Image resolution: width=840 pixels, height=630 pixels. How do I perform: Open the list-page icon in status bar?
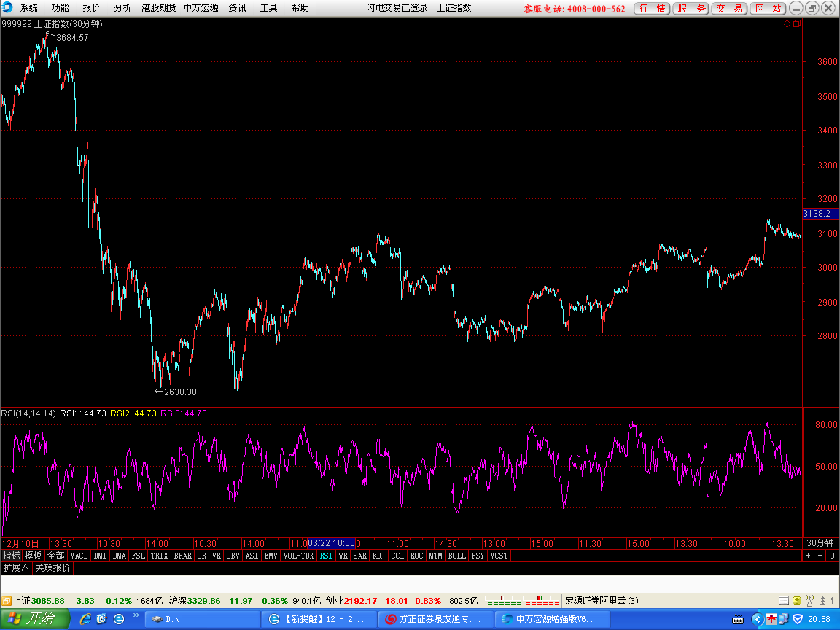(x=784, y=601)
